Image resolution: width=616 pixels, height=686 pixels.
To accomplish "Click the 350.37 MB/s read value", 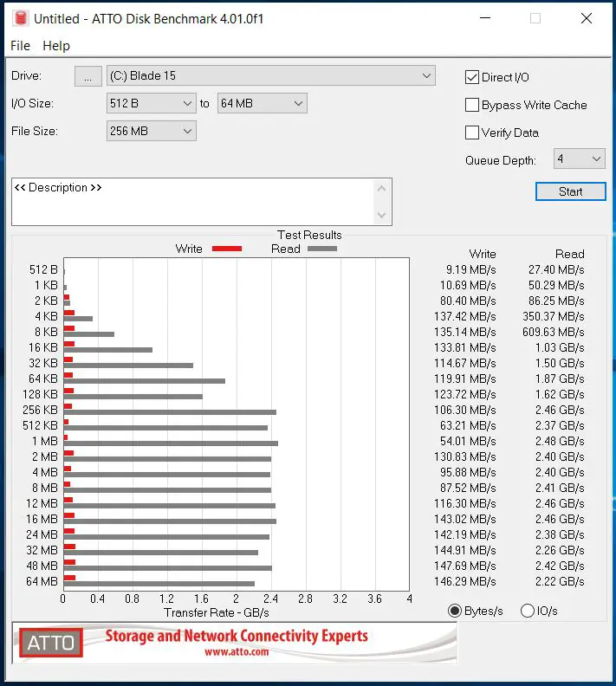I will (554, 316).
